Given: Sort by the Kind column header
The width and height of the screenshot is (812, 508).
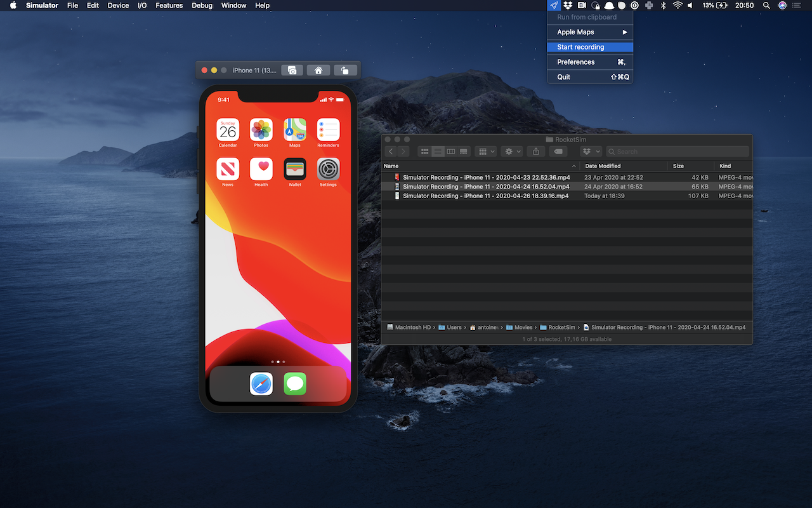Looking at the screenshot, I should (733, 166).
